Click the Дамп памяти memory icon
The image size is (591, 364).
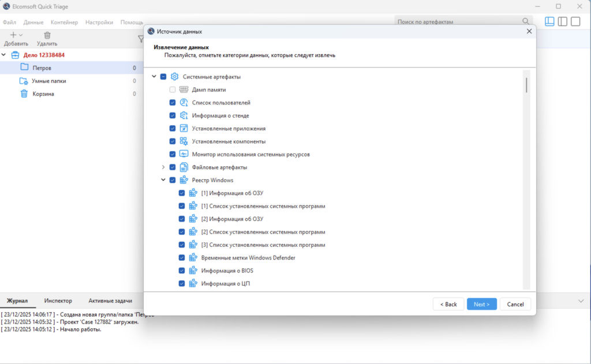coord(184,89)
